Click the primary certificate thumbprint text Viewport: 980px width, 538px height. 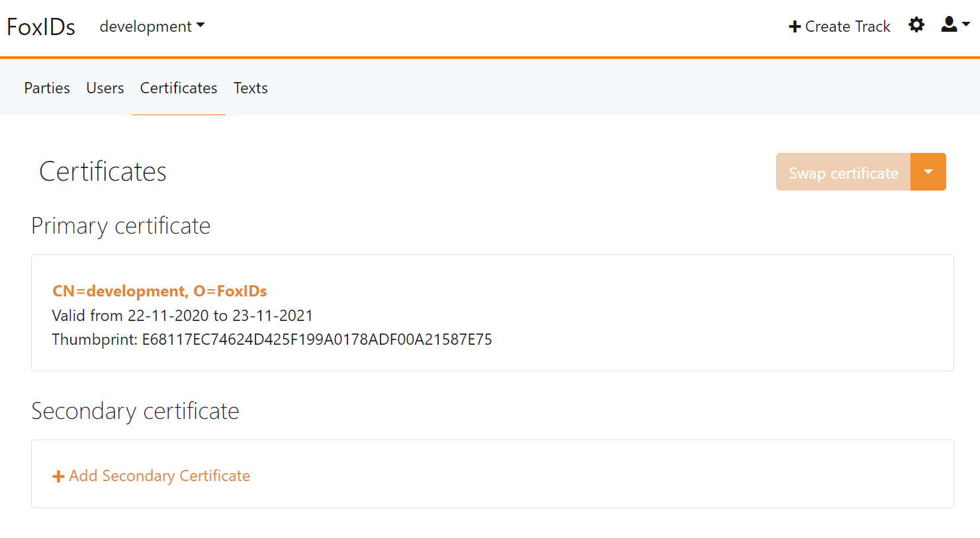tap(272, 339)
